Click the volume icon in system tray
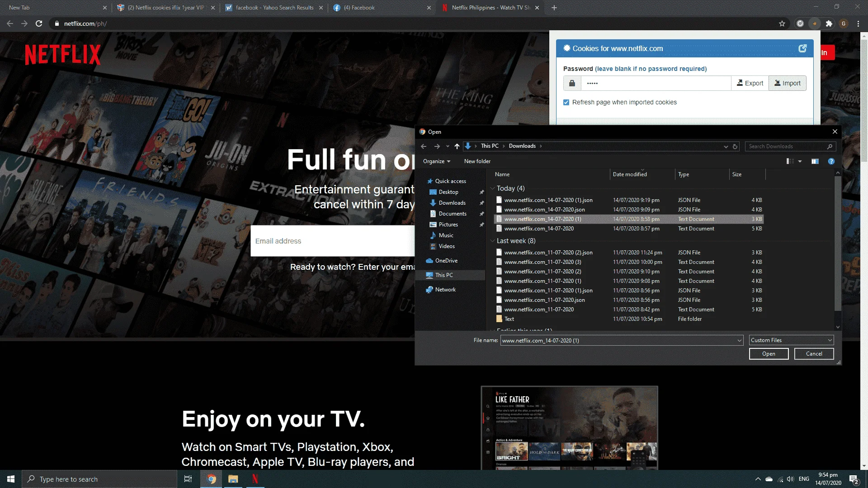 (x=790, y=479)
